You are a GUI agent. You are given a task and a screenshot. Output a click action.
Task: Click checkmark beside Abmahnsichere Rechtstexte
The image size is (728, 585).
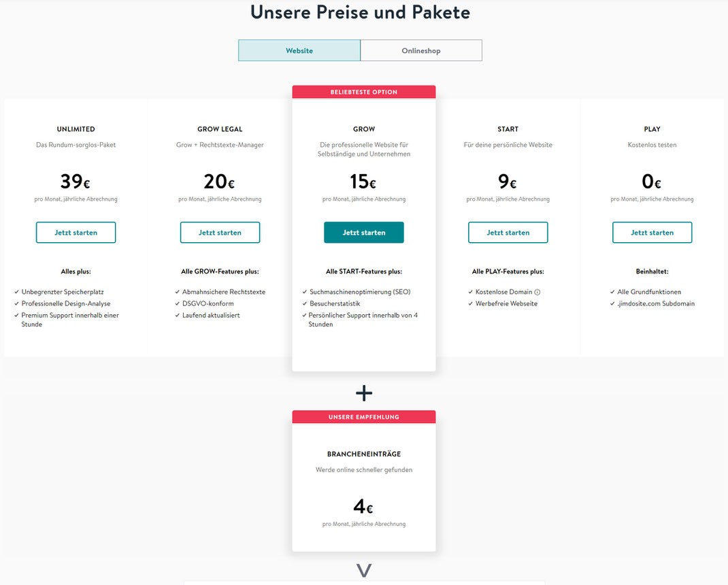(178, 292)
